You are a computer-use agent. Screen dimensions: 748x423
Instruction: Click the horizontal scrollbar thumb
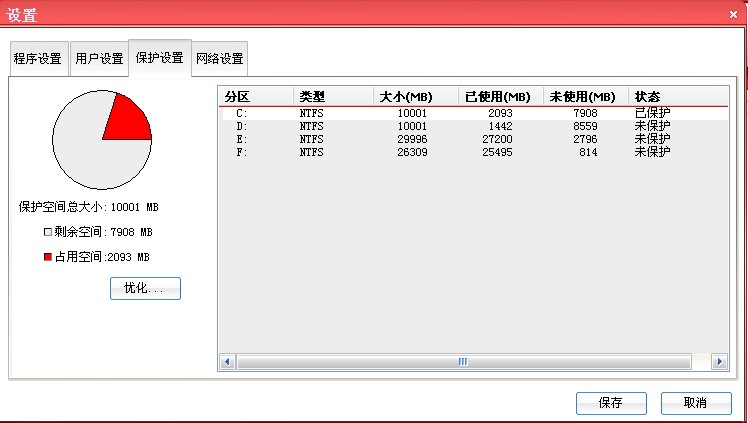(463, 361)
